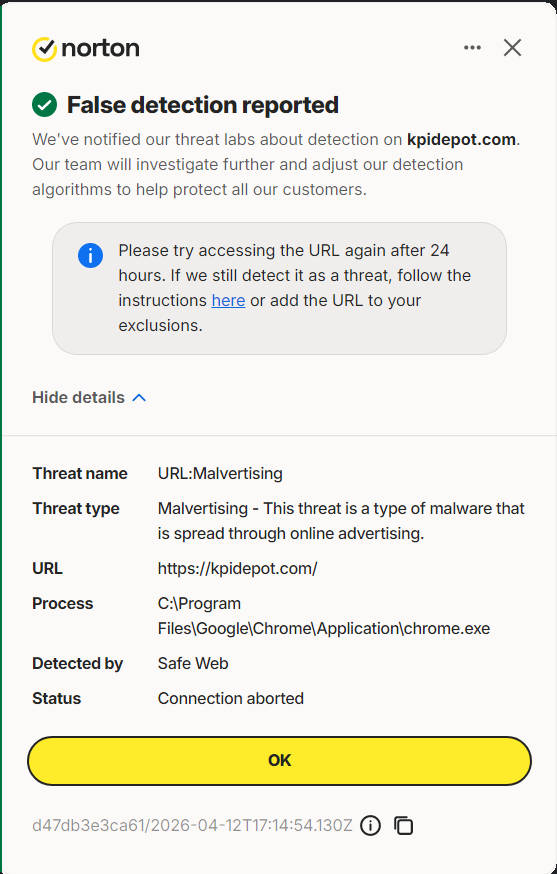Click the blue info icon in notice box

(90, 255)
